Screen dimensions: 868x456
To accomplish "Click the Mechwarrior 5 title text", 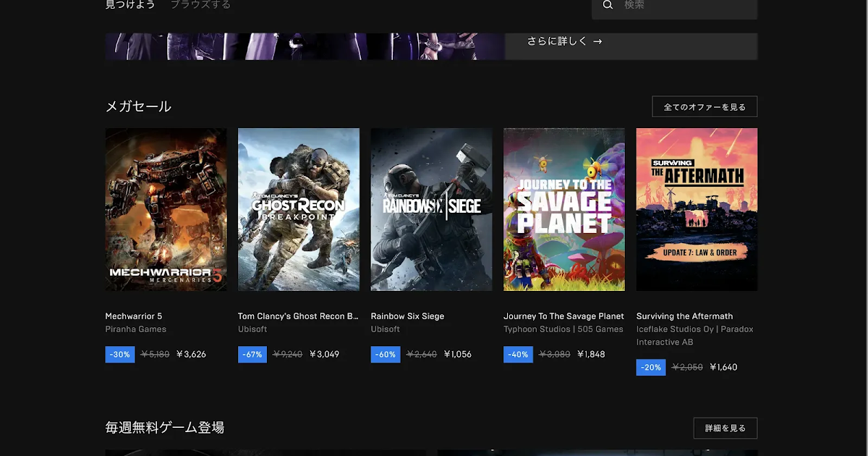I will 134,316.
